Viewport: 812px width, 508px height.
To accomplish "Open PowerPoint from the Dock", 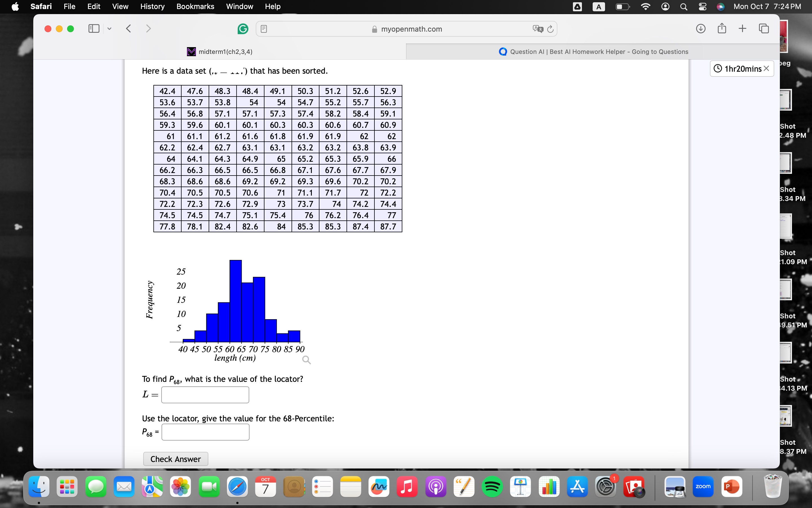I will point(731,487).
